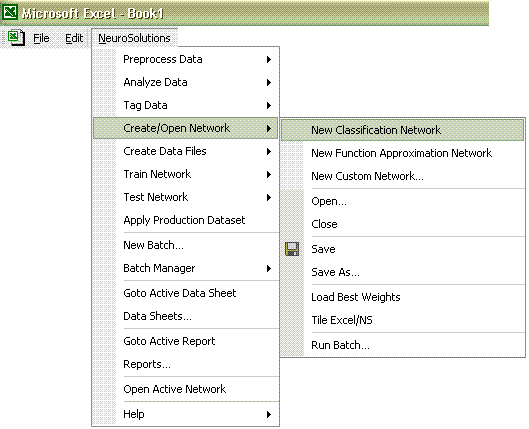This screenshot has height=429, width=529.
Task: Click the Save floppy disk icon
Action: 292,249
